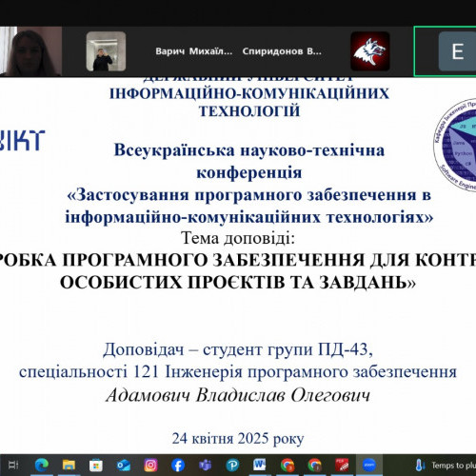The height and width of the screenshot is (476, 476).
Task: Open Task View in the taskbar
Action: 13,466
